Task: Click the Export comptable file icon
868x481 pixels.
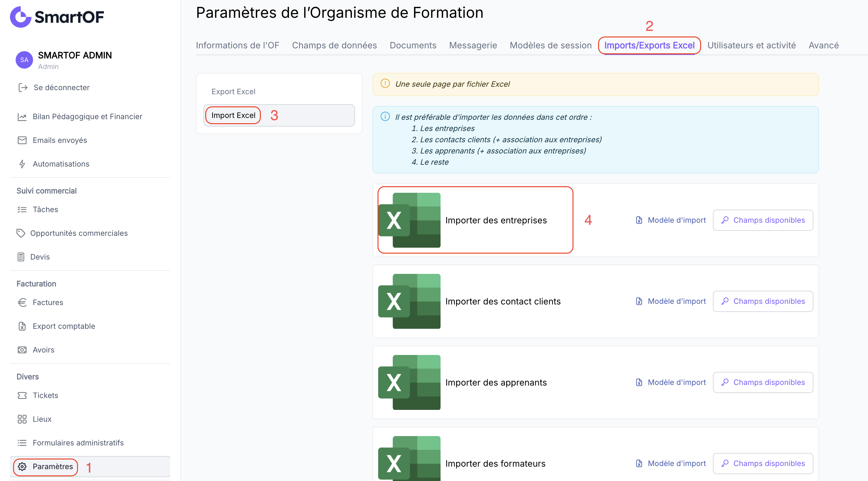Action: 22,326
